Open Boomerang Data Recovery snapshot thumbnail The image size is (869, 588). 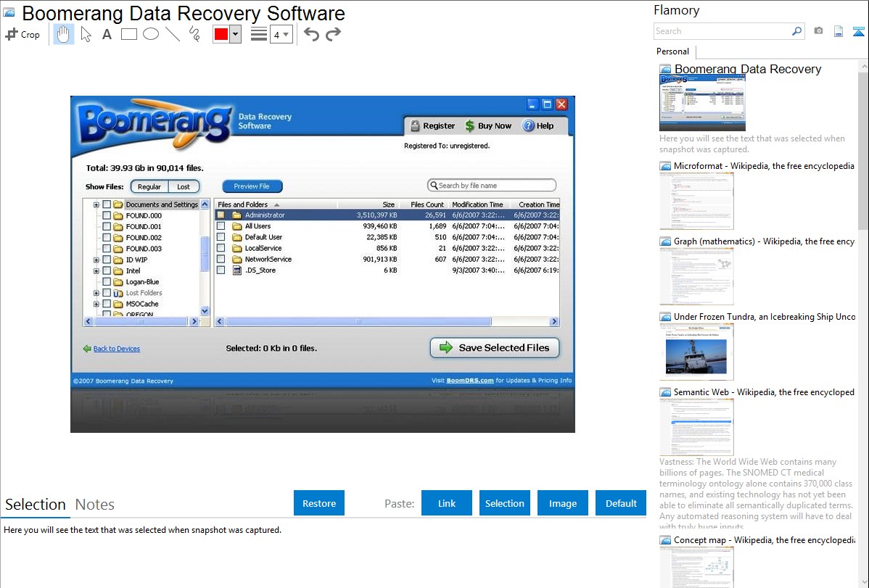tap(702, 103)
